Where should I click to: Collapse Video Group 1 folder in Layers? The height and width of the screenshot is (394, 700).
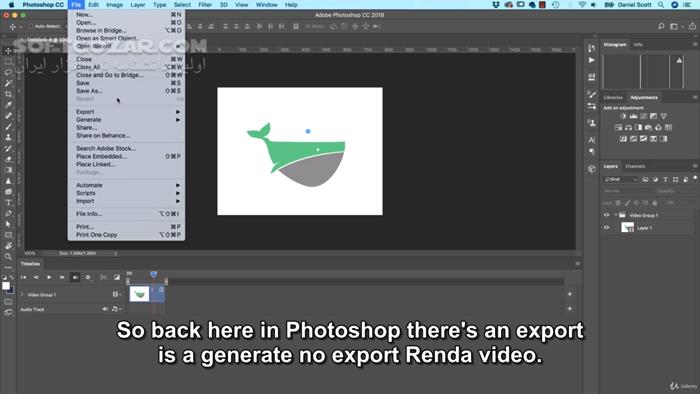[x=615, y=215]
